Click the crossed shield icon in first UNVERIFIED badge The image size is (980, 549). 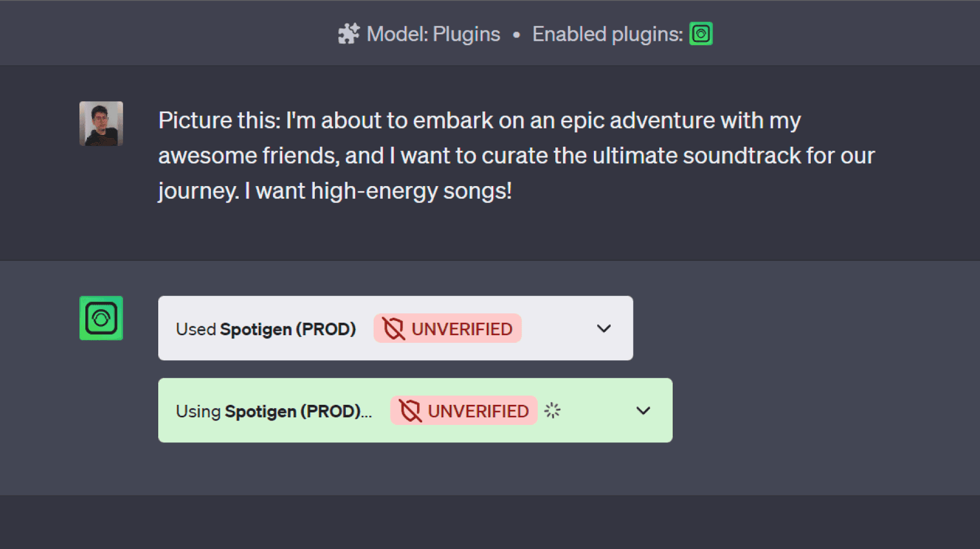point(393,329)
